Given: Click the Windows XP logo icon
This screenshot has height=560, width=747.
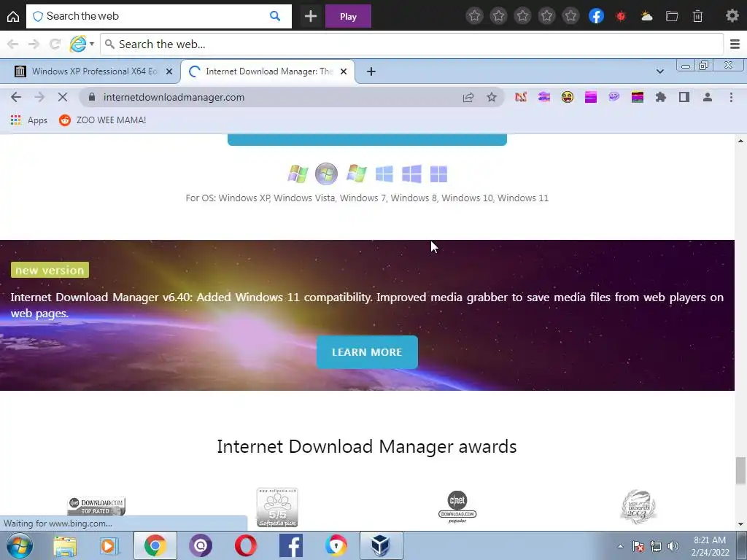Looking at the screenshot, I should 298,174.
